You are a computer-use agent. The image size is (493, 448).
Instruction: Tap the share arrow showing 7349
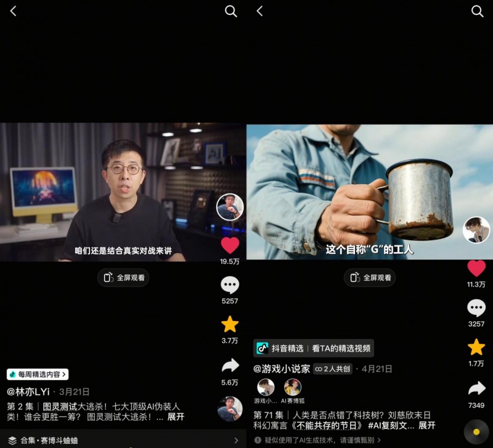(x=476, y=388)
